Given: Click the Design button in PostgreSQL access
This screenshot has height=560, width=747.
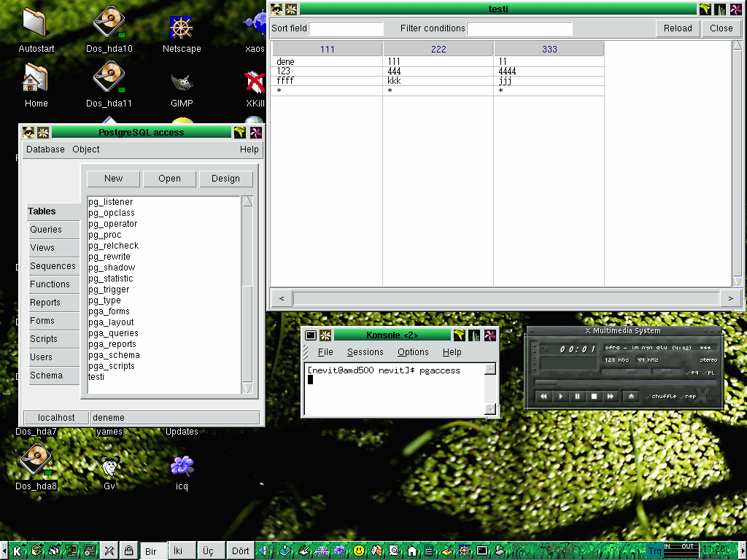Looking at the screenshot, I should point(226,179).
